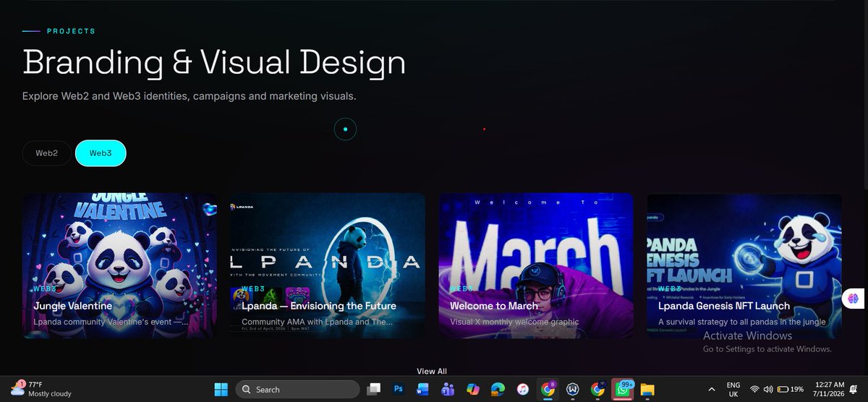Open Photoshop from the taskbar
This screenshot has width=868, height=402.
398,390
